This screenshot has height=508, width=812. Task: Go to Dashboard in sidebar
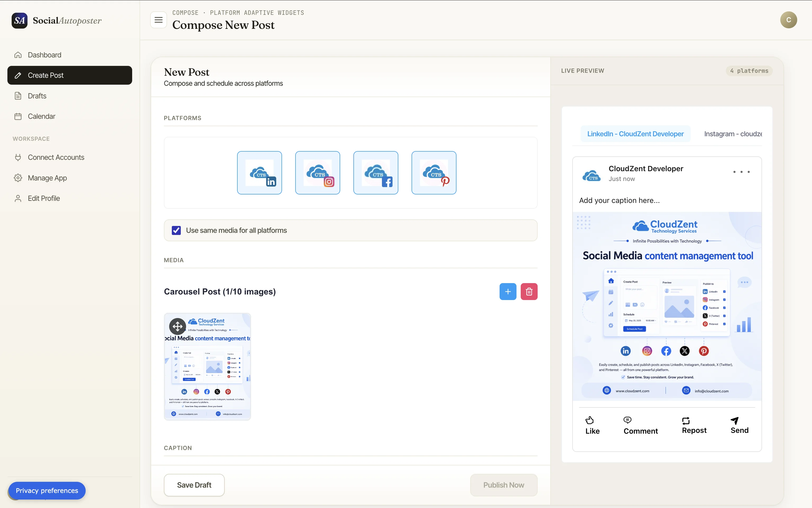(x=70, y=55)
